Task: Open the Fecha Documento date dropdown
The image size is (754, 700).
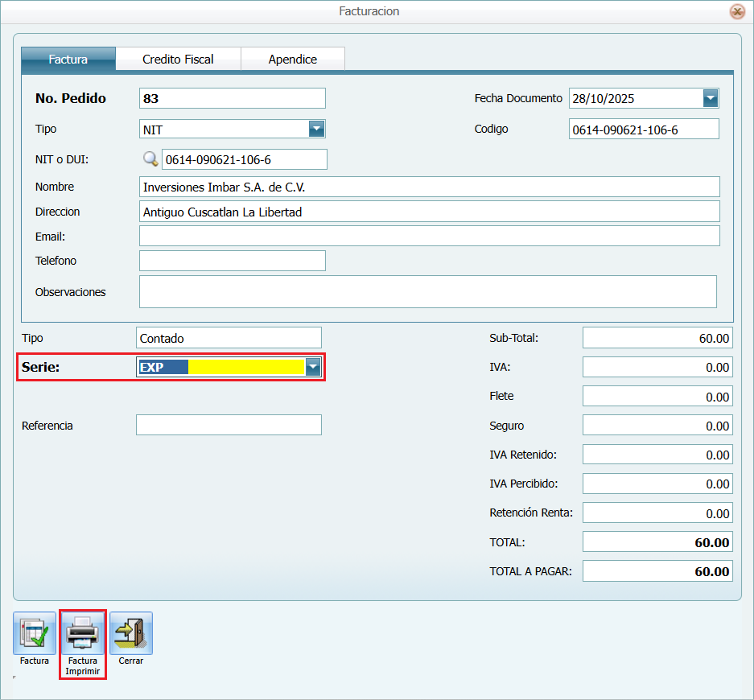Action: pyautogui.click(x=710, y=98)
